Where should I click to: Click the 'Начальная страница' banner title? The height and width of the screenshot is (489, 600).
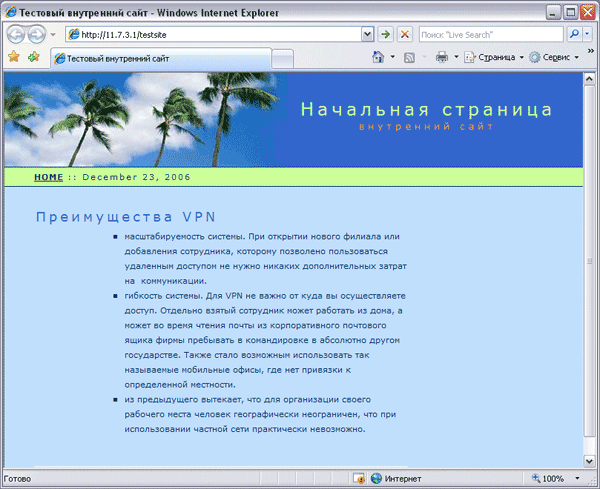[427, 109]
